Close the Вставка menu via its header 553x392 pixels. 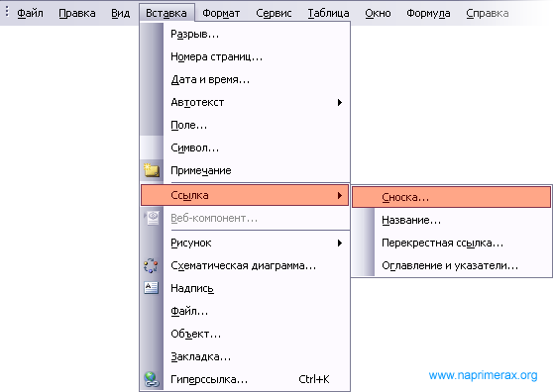166,13
